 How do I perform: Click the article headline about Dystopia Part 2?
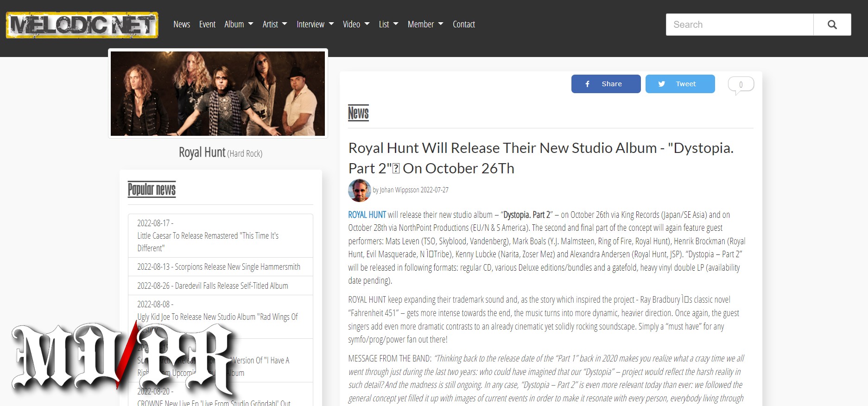[541, 158]
